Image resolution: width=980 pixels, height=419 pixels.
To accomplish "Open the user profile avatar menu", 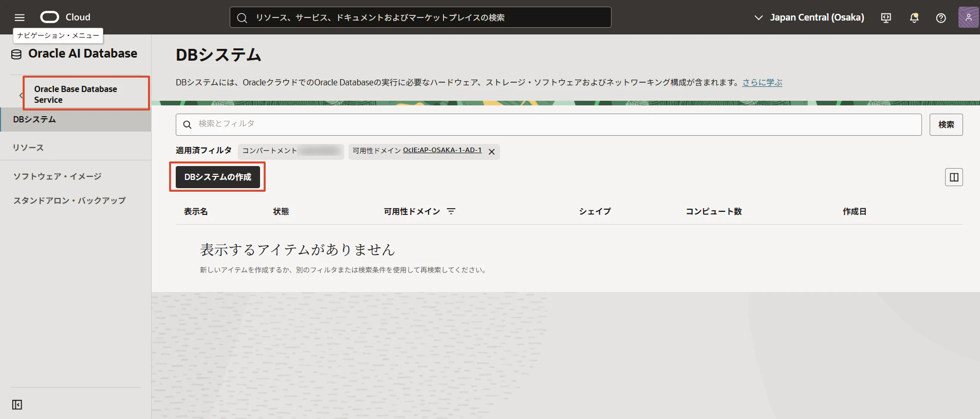I will point(968,17).
